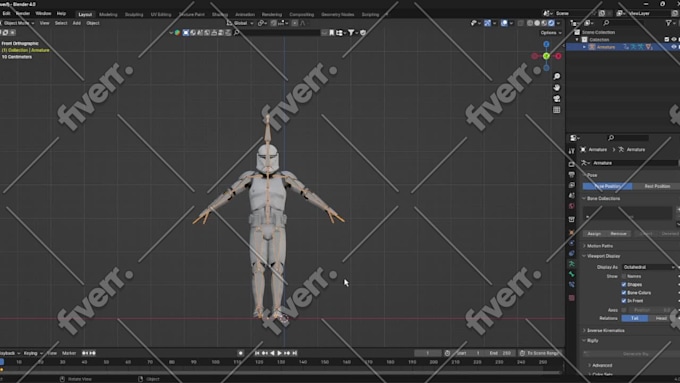Select rendered viewport shading sphere icon

(551, 23)
